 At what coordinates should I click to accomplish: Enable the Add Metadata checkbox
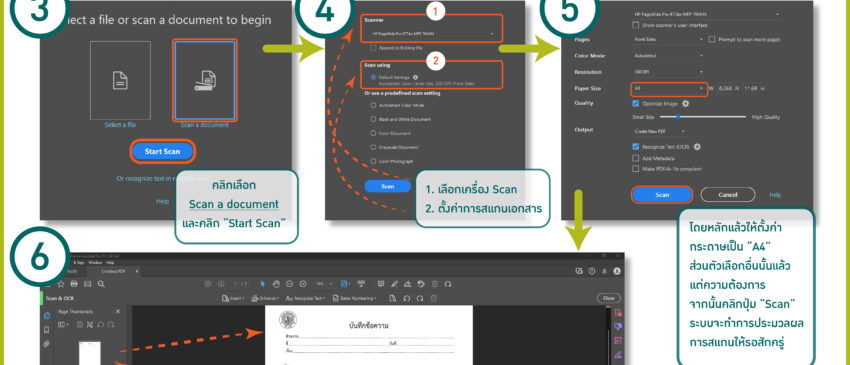pos(635,158)
